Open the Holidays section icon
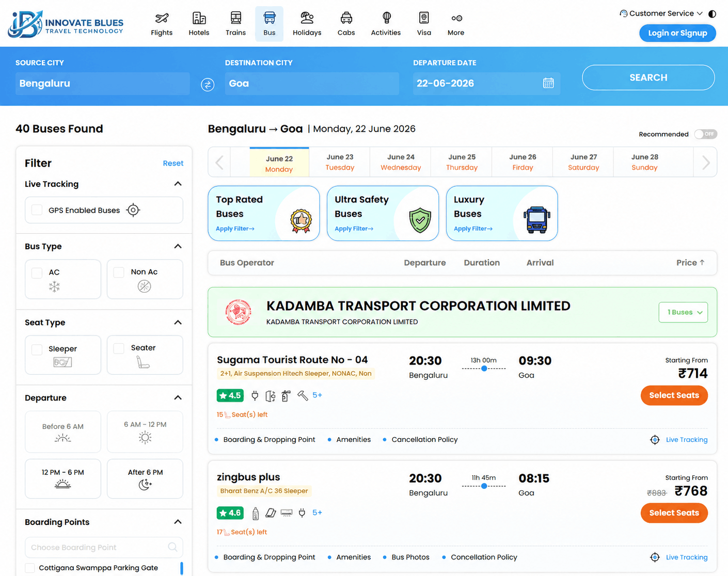This screenshot has height=576, width=728. [307, 18]
